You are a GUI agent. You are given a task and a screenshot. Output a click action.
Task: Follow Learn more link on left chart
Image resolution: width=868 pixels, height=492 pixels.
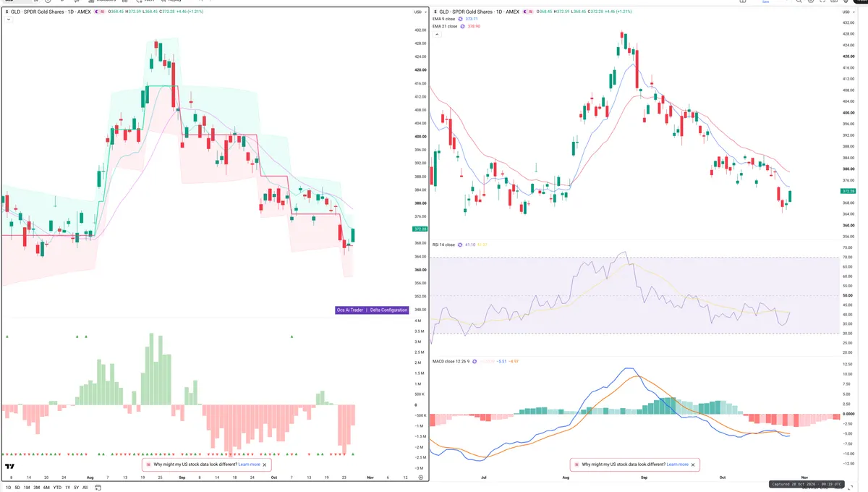point(250,465)
